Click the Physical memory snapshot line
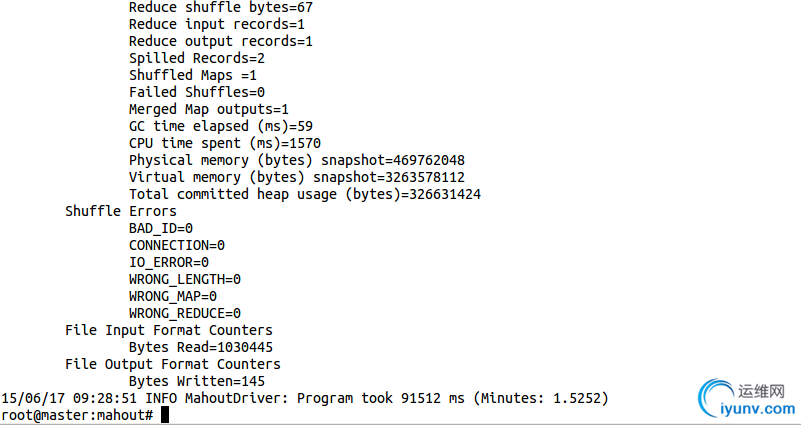The image size is (801, 425). click(297, 160)
